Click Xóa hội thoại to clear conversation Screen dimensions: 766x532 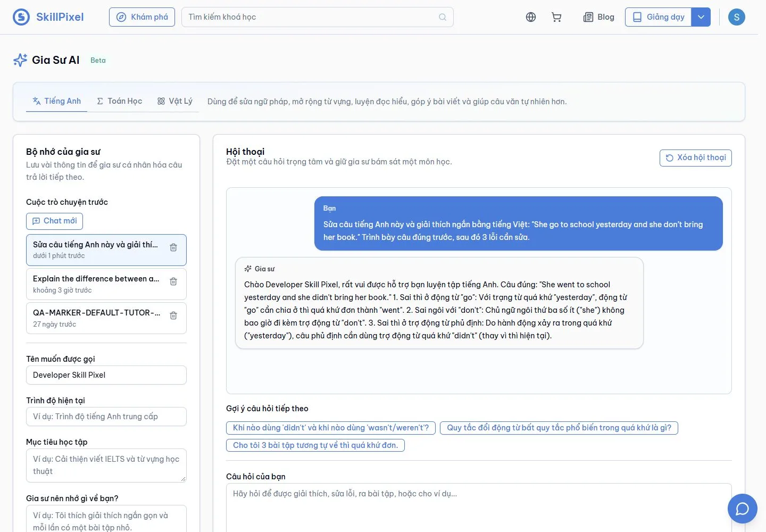tap(696, 157)
